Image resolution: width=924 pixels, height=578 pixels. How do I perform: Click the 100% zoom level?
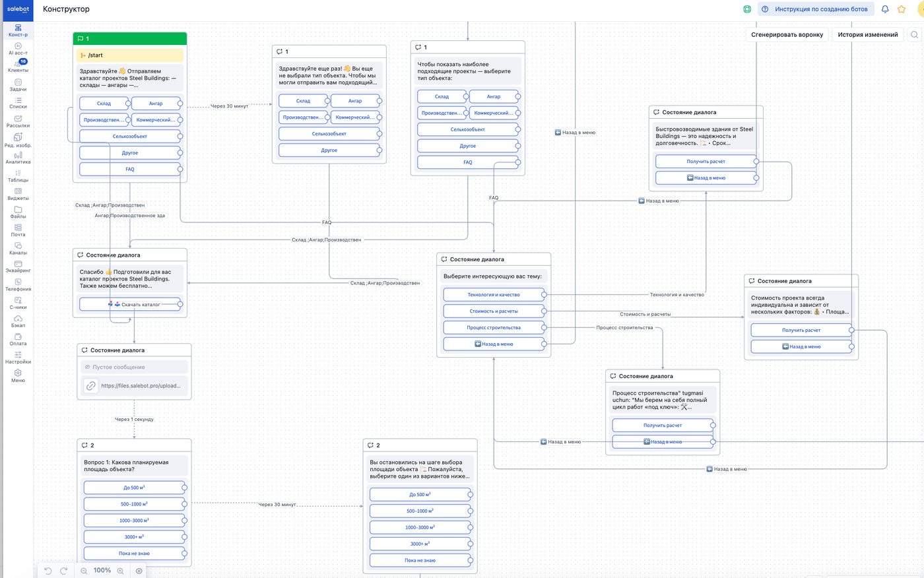tap(102, 571)
